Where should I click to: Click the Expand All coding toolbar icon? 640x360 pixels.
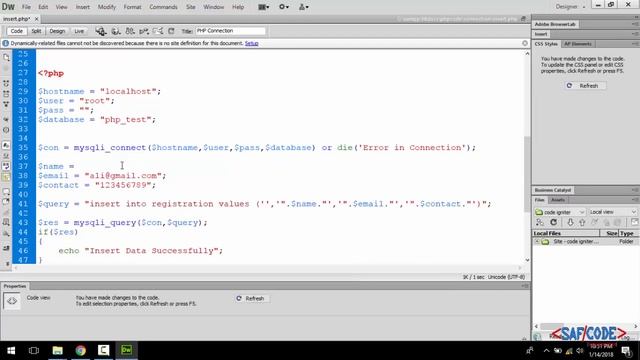(6, 104)
